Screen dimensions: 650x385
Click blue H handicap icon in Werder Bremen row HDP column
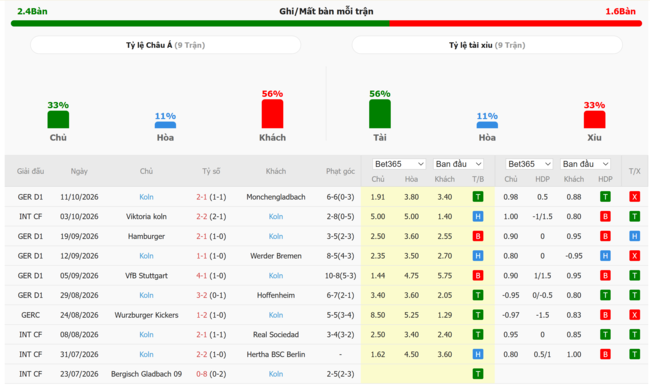coord(605,256)
